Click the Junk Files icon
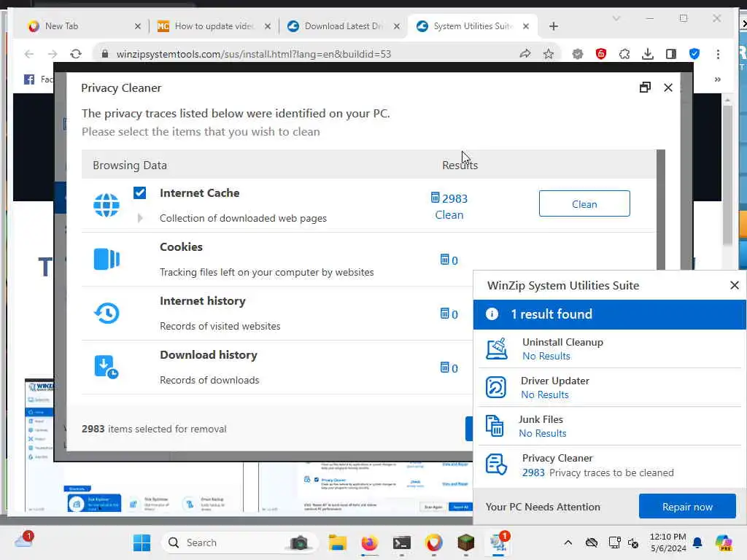The width and height of the screenshot is (747, 560). 495,426
